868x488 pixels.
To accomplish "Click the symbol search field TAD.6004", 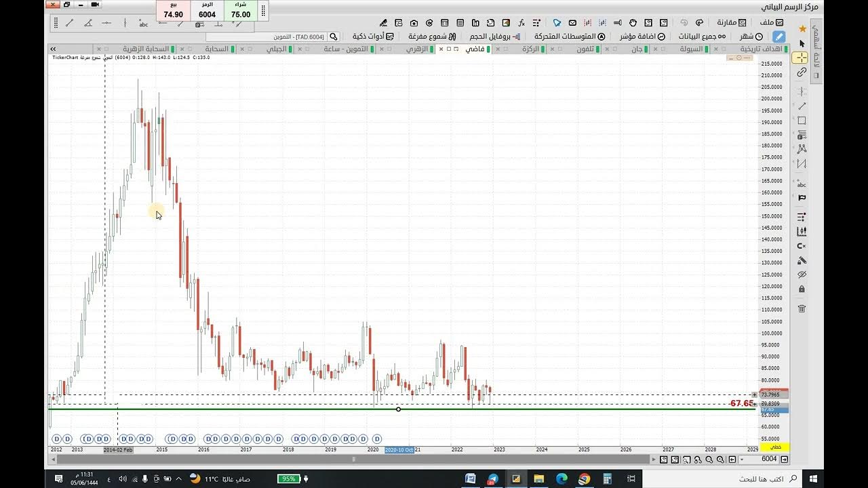I will click(266, 37).
